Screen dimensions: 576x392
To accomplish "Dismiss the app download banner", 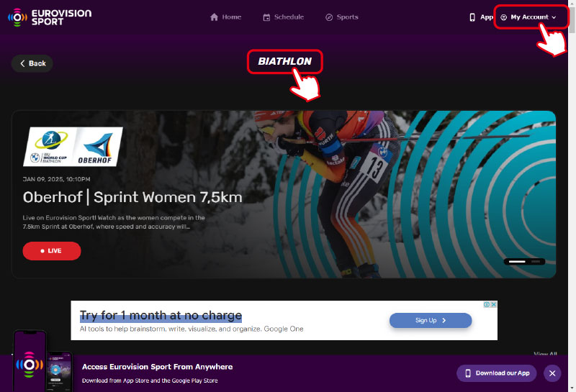I will (552, 373).
